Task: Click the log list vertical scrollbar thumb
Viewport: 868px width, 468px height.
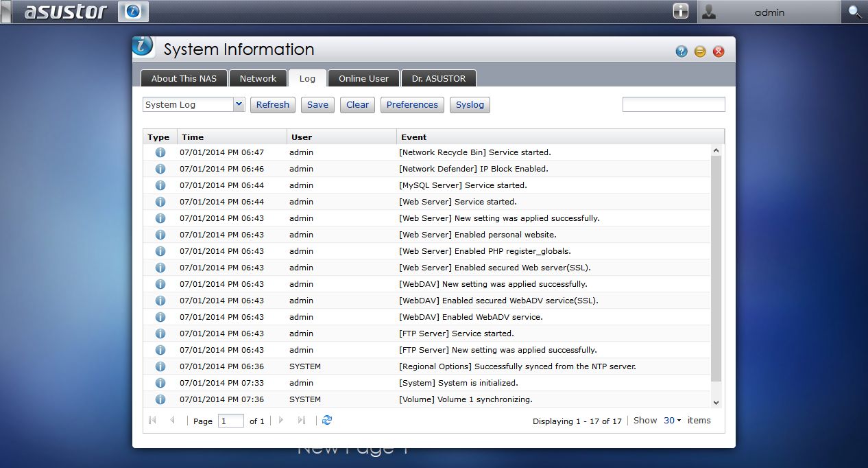Action: point(716,268)
